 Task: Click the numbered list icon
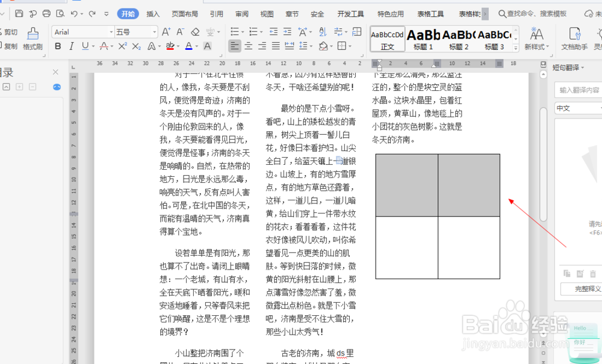[x=253, y=31]
